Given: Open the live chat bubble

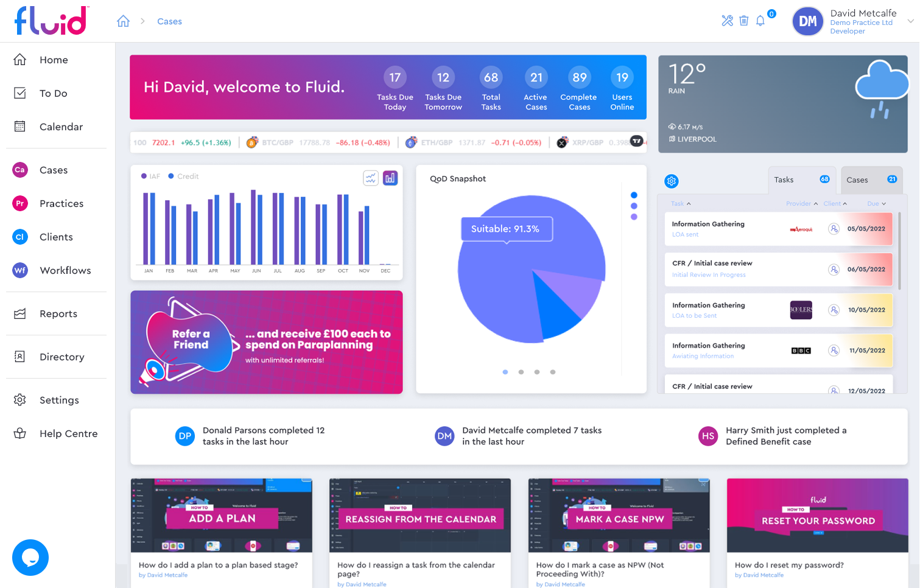Looking at the screenshot, I should pos(30,558).
